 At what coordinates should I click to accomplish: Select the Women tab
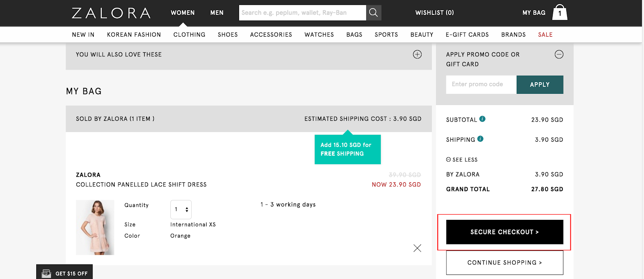click(183, 13)
